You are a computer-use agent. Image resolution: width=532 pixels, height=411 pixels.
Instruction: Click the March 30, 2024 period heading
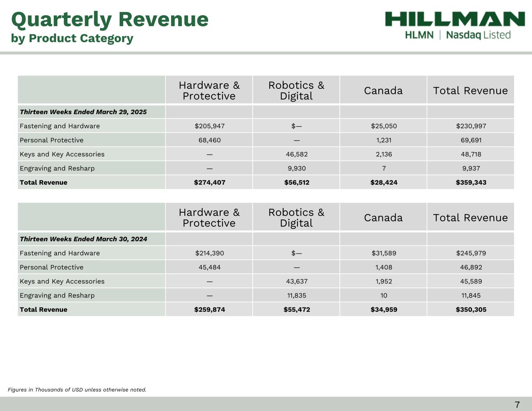pos(83,239)
